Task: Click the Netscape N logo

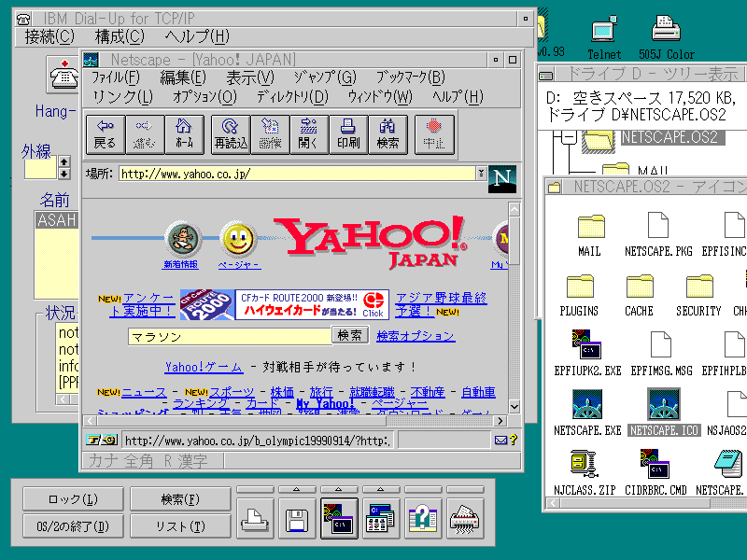Action: pos(502,178)
